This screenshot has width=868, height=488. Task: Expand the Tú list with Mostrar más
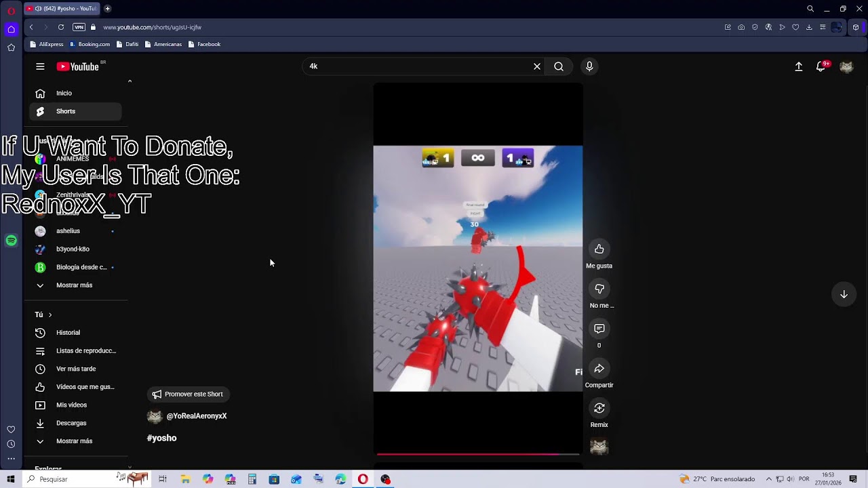tap(75, 441)
